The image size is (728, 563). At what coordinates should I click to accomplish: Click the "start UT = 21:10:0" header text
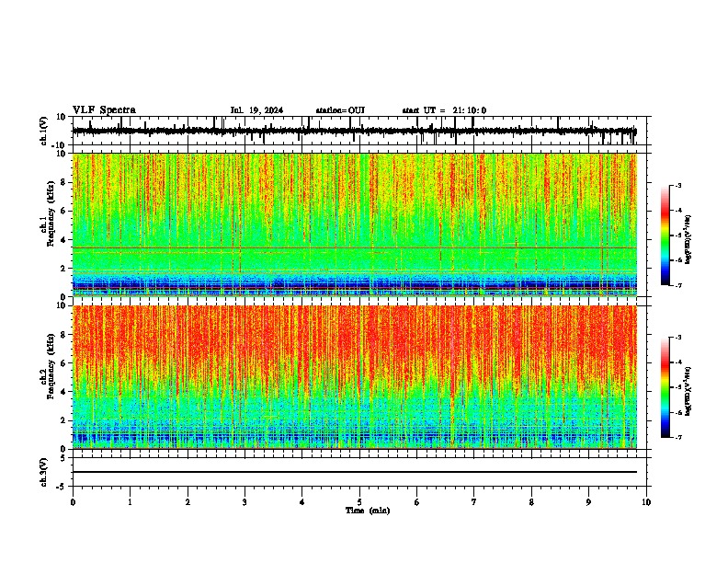(x=444, y=110)
